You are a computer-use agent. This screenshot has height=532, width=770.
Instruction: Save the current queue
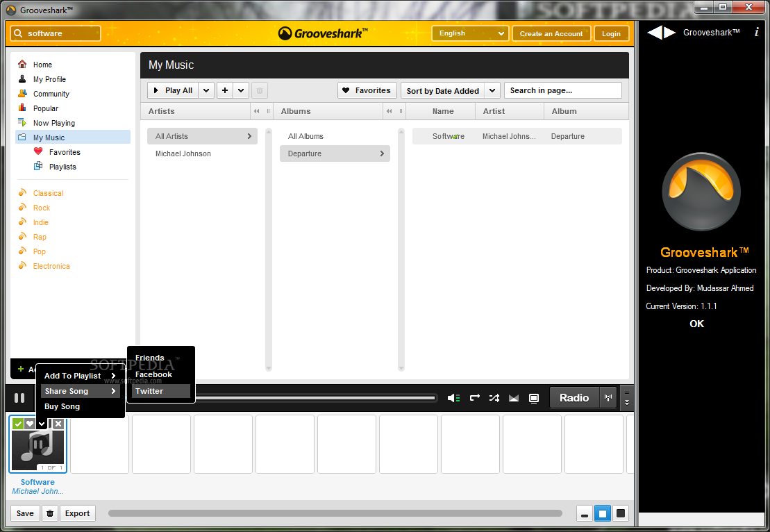25,513
